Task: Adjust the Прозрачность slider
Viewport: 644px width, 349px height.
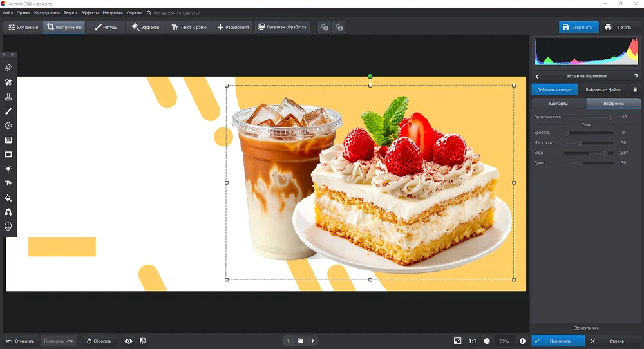Action: (610, 117)
